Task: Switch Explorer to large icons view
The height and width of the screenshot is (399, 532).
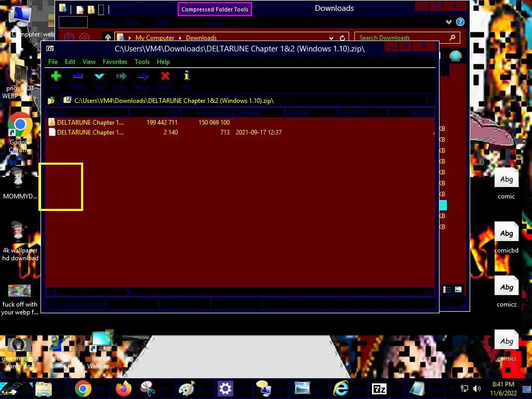Action: click(458, 289)
